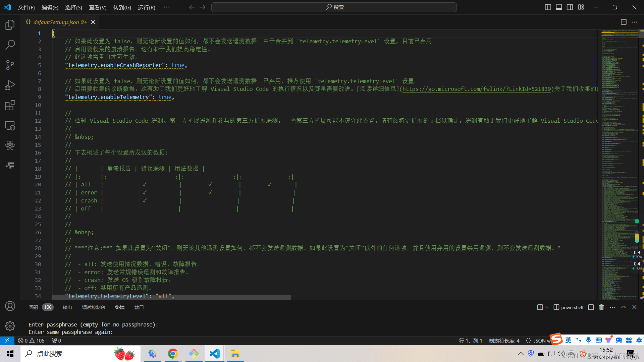Toggle Sogou voice input microphone
The width and height of the screenshot is (644, 362).
(x=588, y=340)
